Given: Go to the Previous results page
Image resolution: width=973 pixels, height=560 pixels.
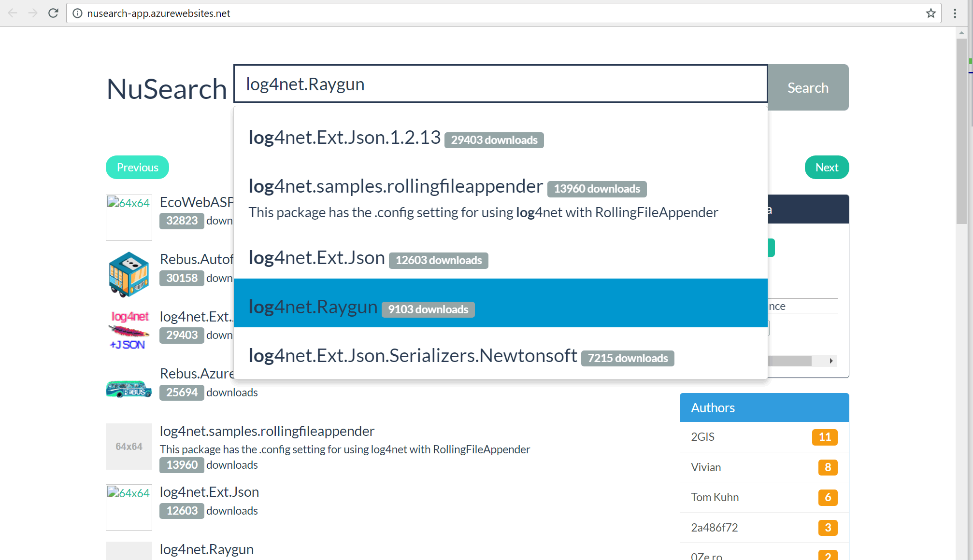Looking at the screenshot, I should [x=138, y=168].
